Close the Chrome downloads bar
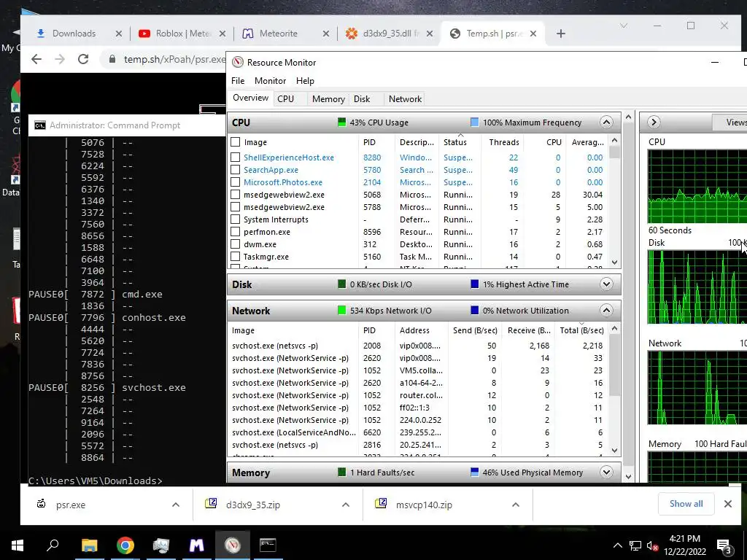This screenshot has height=560, width=747. (x=728, y=504)
